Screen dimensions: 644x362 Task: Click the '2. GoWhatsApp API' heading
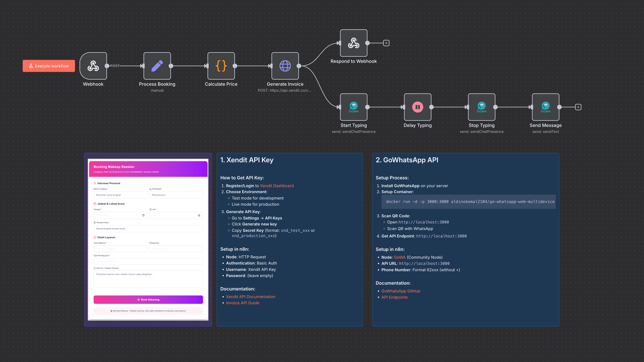(407, 160)
